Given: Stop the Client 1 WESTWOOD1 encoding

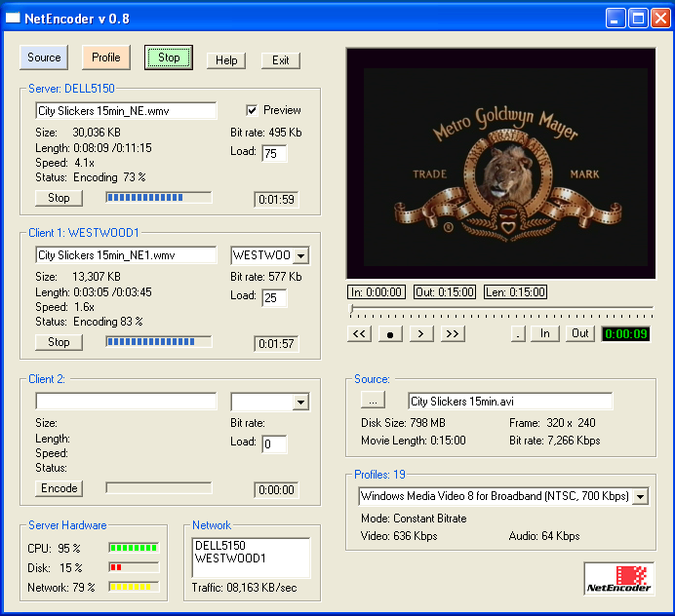Looking at the screenshot, I should [x=59, y=342].
